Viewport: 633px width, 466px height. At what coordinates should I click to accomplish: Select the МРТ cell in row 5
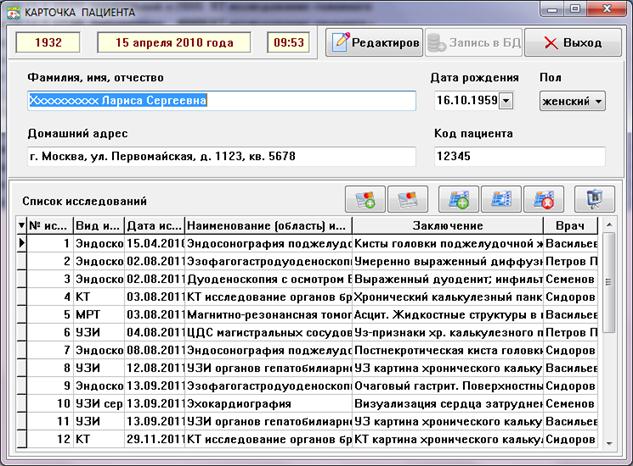(99, 315)
